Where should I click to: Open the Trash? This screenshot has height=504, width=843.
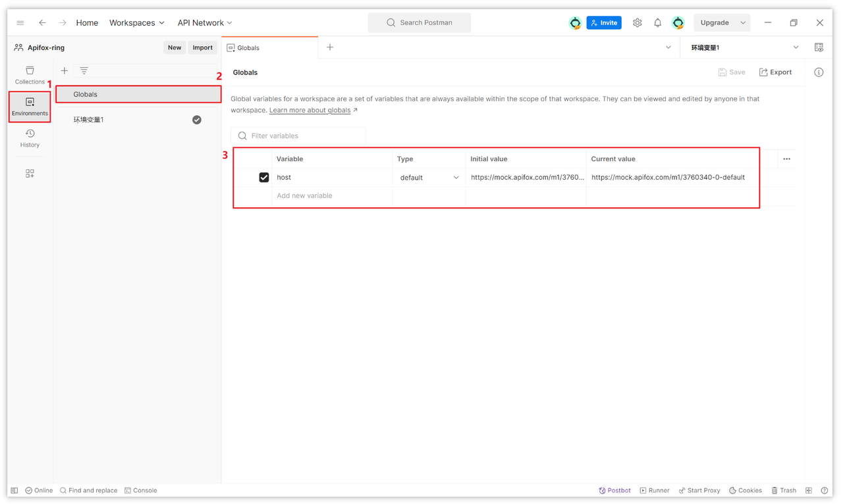click(784, 490)
